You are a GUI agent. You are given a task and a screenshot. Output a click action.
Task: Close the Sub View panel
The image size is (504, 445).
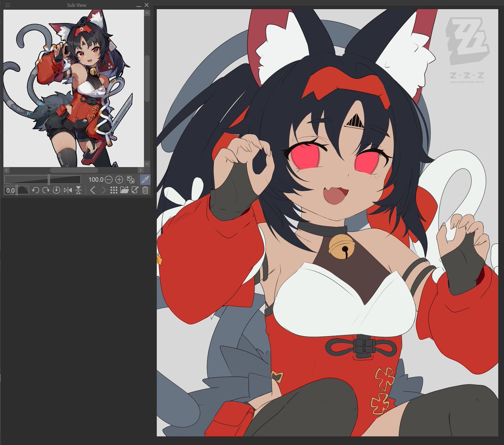[x=146, y=5]
